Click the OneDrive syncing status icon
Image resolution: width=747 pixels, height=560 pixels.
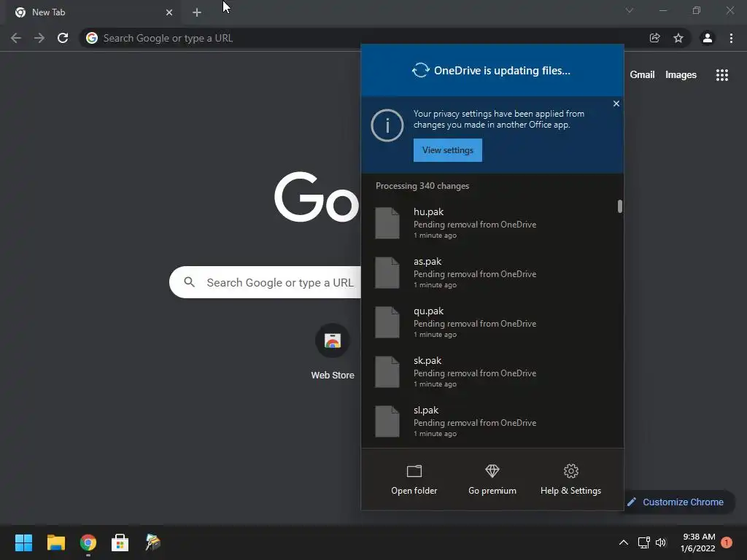pyautogui.click(x=421, y=71)
